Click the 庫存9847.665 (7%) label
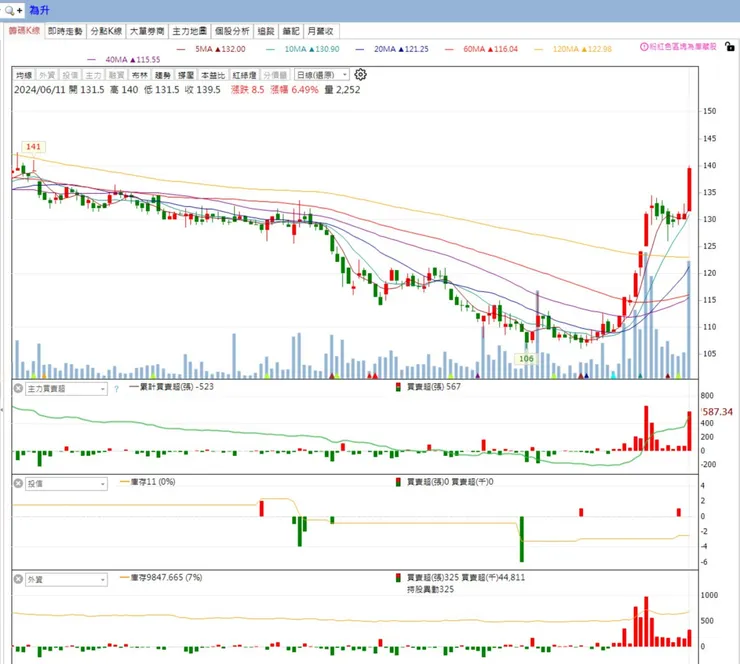This screenshot has width=740, height=664. [161, 578]
